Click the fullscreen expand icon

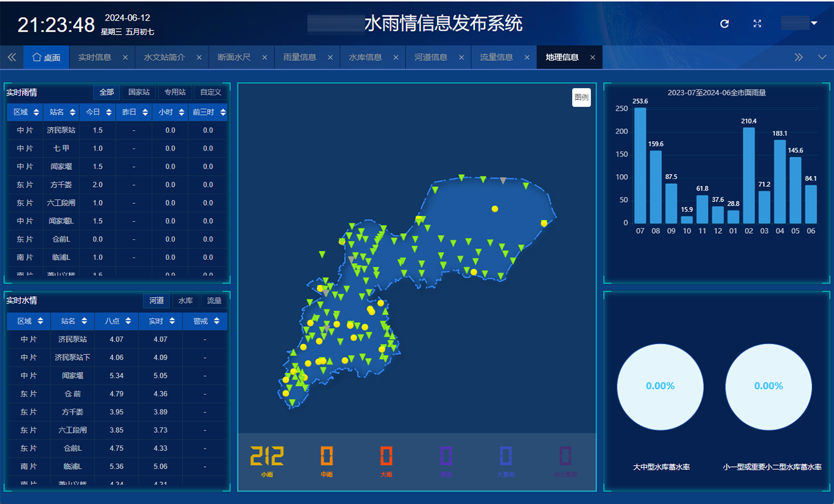(757, 24)
